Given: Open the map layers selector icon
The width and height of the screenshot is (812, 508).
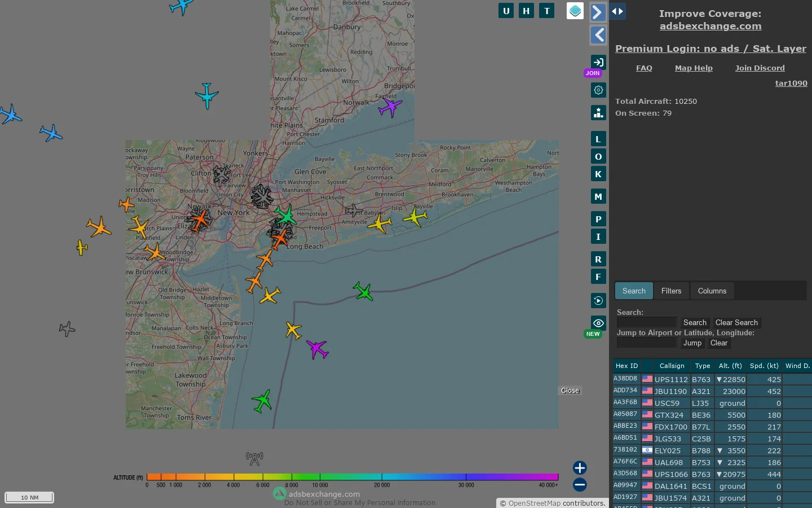Looking at the screenshot, I should [575, 11].
